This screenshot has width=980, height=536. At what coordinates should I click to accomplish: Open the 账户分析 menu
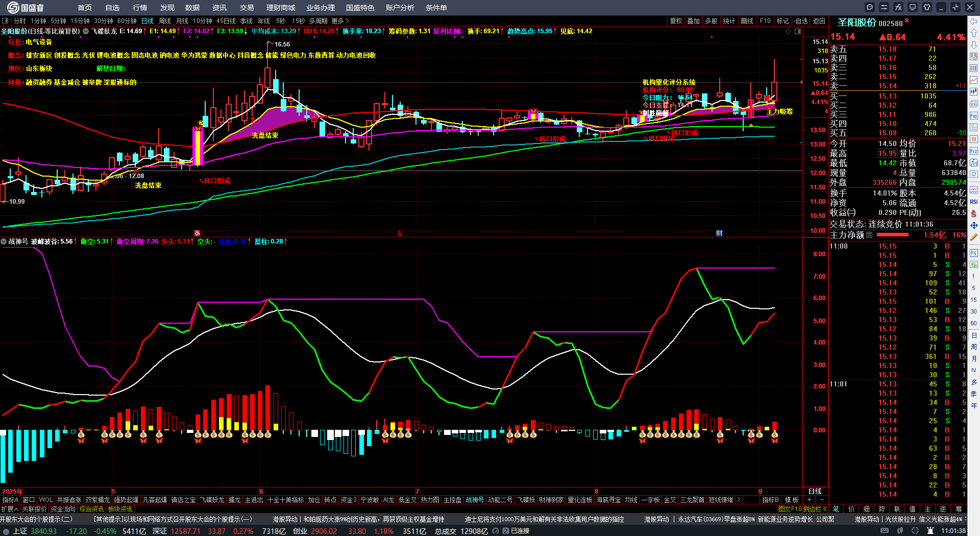tap(400, 8)
